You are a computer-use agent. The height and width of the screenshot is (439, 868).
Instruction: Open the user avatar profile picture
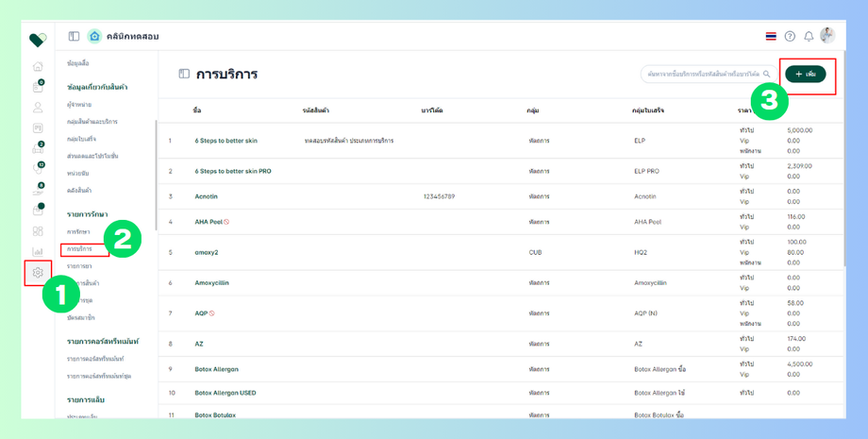(x=827, y=36)
